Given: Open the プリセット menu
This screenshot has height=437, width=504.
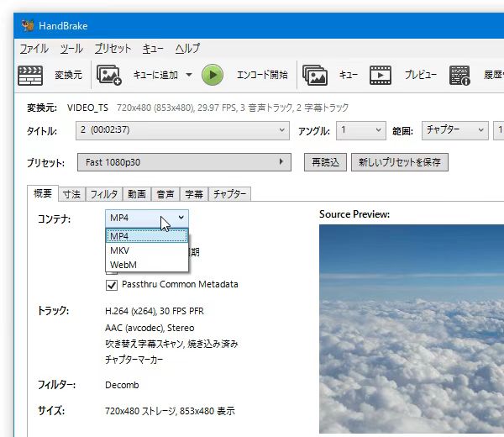Looking at the screenshot, I should coord(113,49).
